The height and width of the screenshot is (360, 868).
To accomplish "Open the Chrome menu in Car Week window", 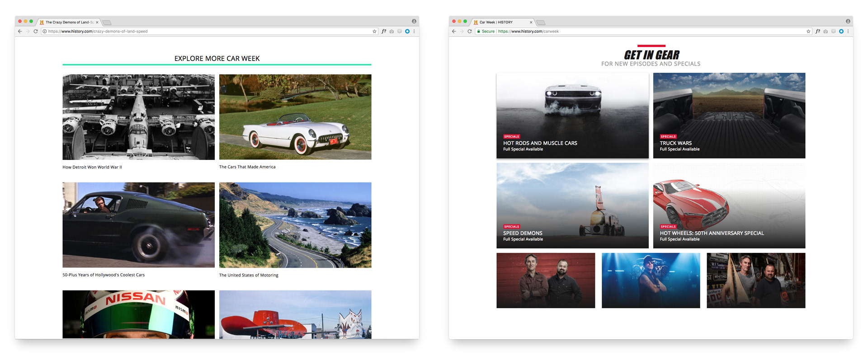I will pos(848,31).
